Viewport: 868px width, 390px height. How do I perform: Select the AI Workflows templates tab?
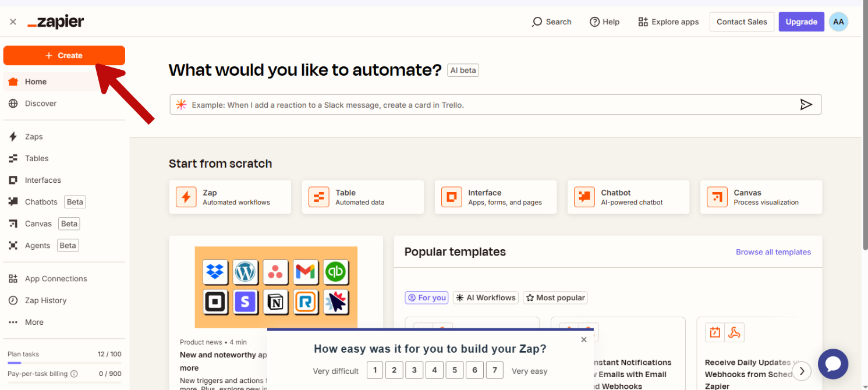486,297
